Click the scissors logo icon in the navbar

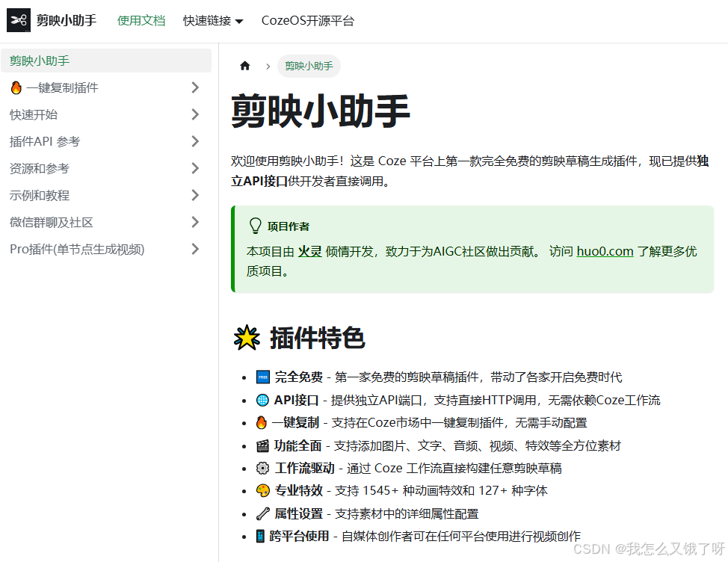click(19, 20)
